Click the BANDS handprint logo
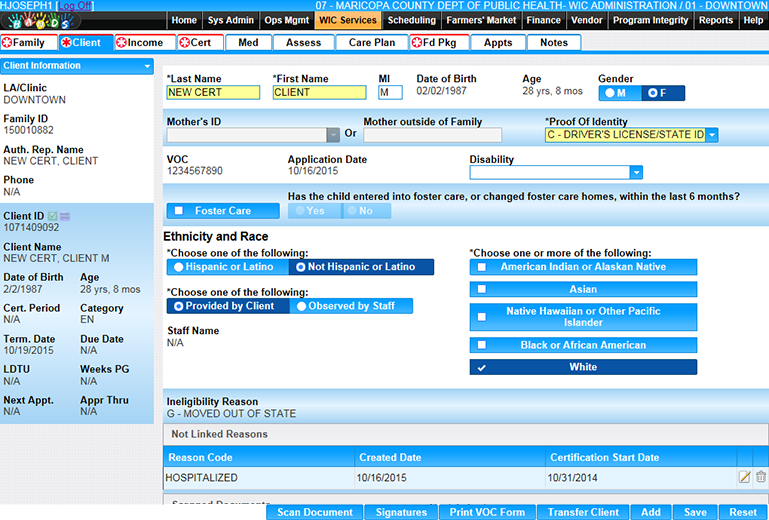 pos(40,21)
